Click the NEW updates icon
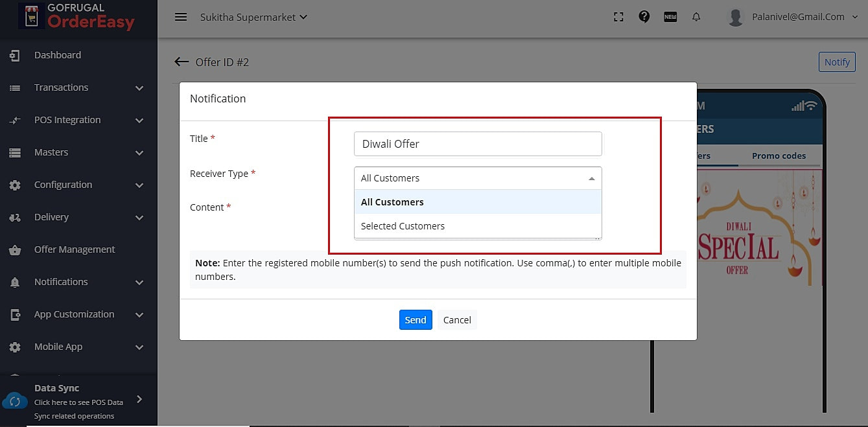This screenshot has width=868, height=427. pos(670,17)
